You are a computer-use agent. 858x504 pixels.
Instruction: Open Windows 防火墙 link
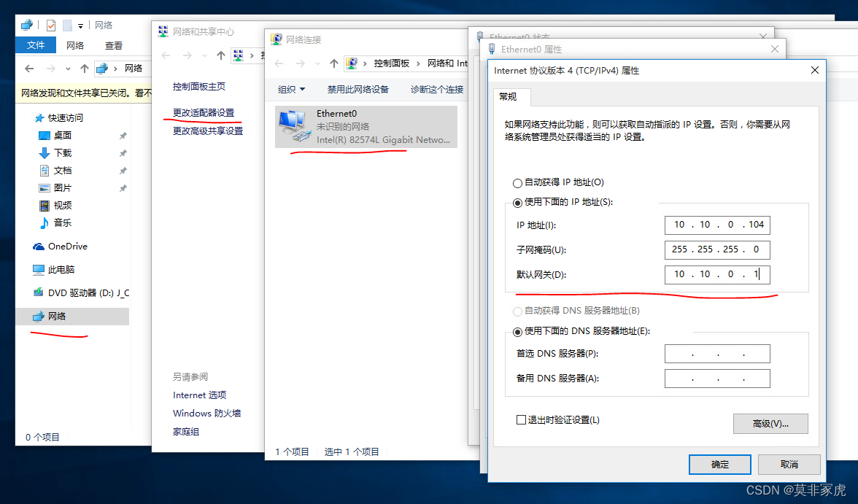207,413
